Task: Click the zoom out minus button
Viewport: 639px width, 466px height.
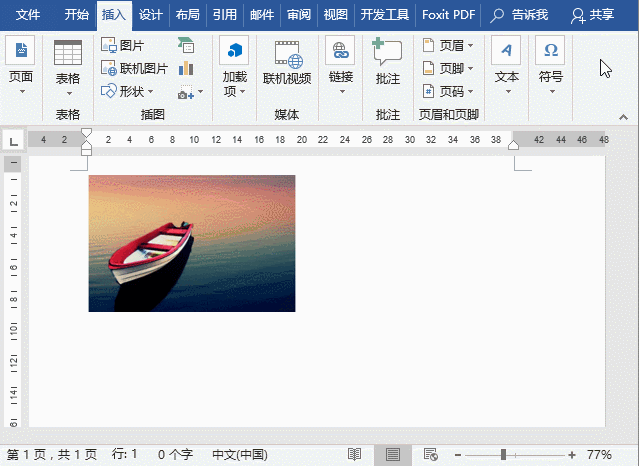Action: [458, 455]
